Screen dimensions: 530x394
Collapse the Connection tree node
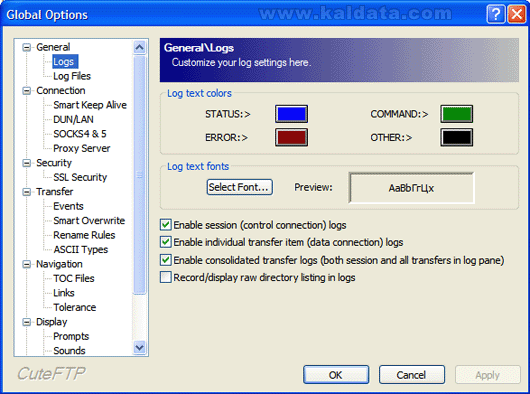click(x=26, y=91)
